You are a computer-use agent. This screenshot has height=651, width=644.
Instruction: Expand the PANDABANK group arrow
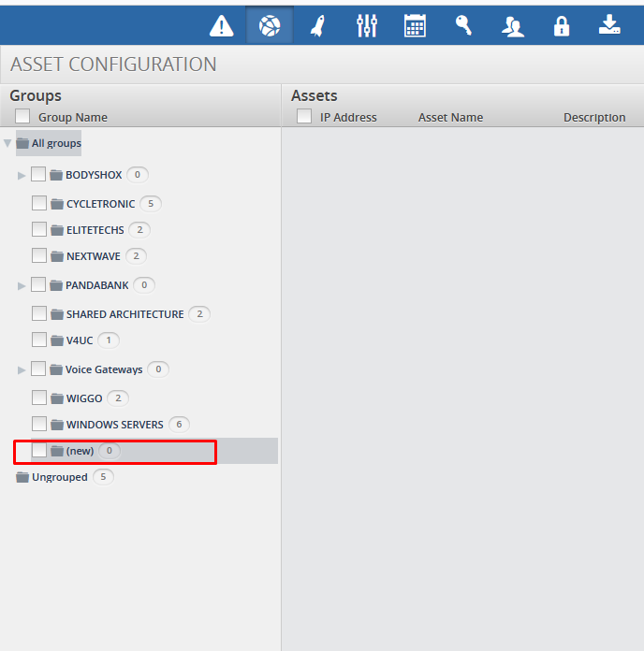point(22,285)
